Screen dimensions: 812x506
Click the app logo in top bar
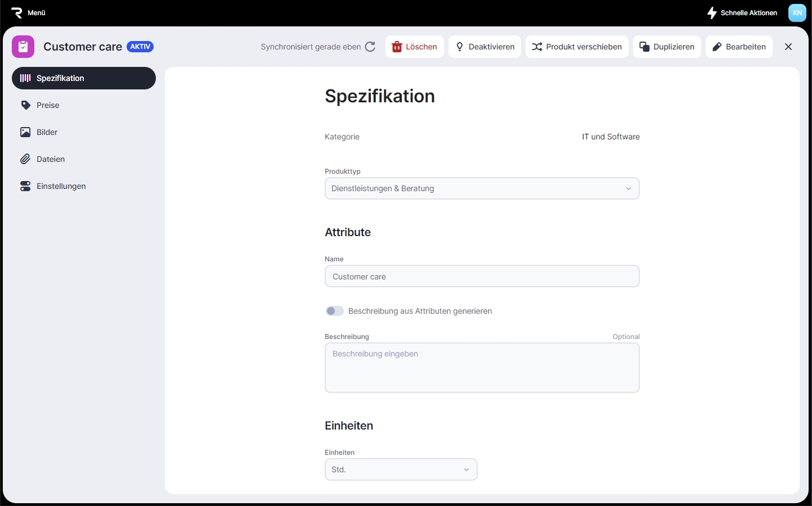[x=16, y=12]
